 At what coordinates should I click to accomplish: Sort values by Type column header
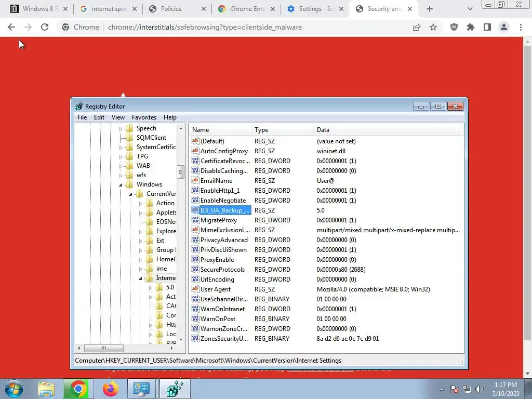[282, 130]
